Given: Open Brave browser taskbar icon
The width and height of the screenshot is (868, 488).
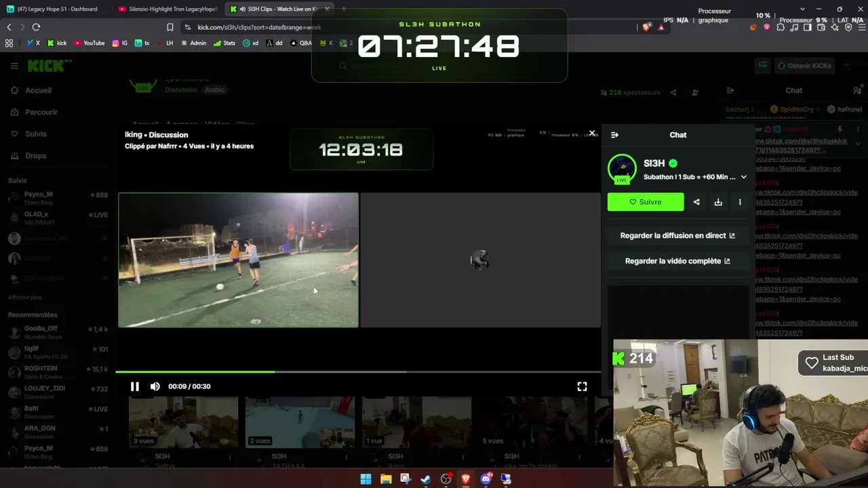Looking at the screenshot, I should click(x=466, y=479).
